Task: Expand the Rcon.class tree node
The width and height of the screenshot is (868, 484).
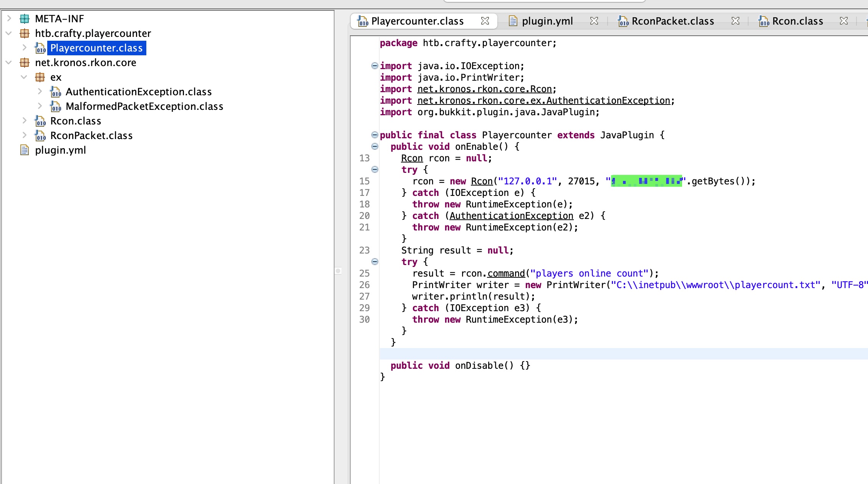Action: point(25,121)
